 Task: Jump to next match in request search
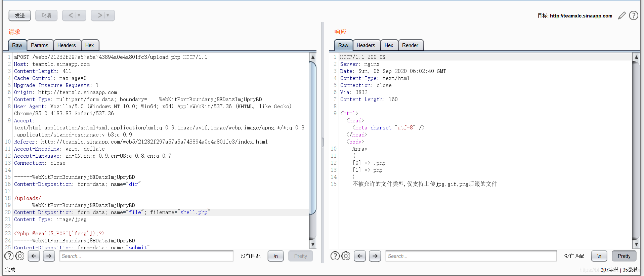click(49, 256)
